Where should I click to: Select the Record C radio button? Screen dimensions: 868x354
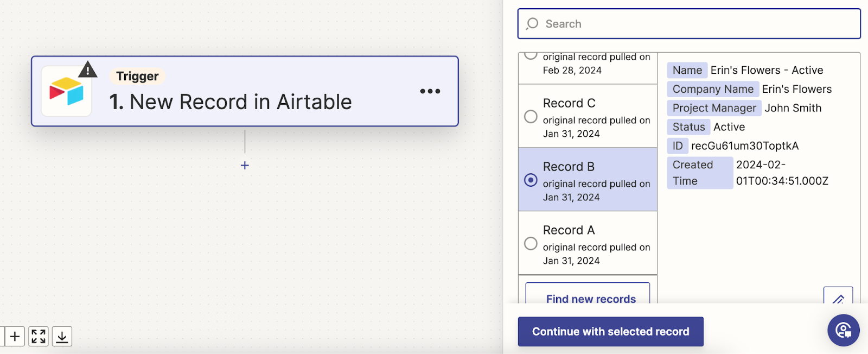pyautogui.click(x=531, y=117)
